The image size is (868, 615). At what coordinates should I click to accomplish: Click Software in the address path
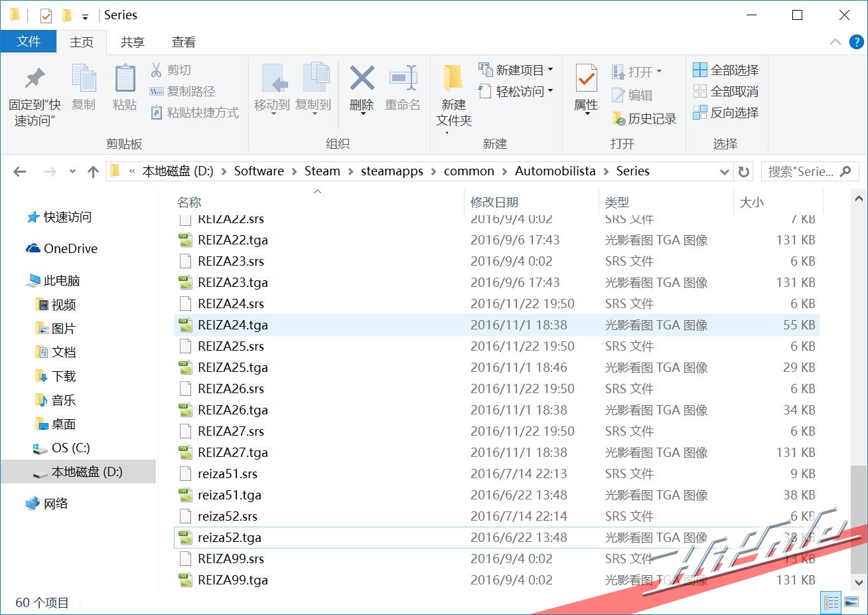coord(259,171)
